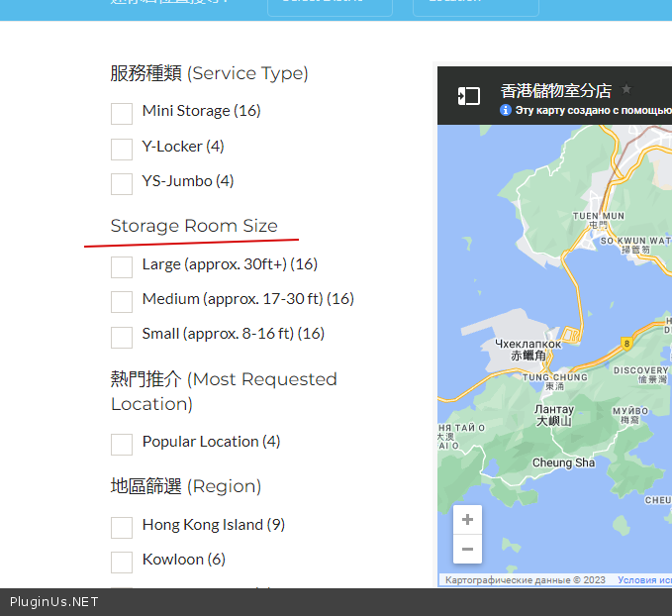Click the blue info icon in map header
The image size is (672, 616).
506,110
